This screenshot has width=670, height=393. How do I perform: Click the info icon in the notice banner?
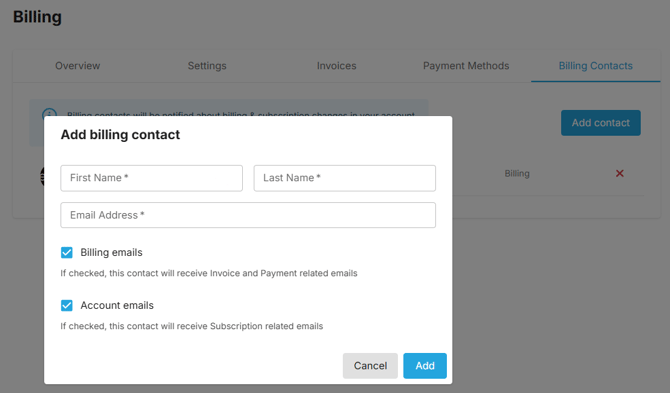coord(50,112)
